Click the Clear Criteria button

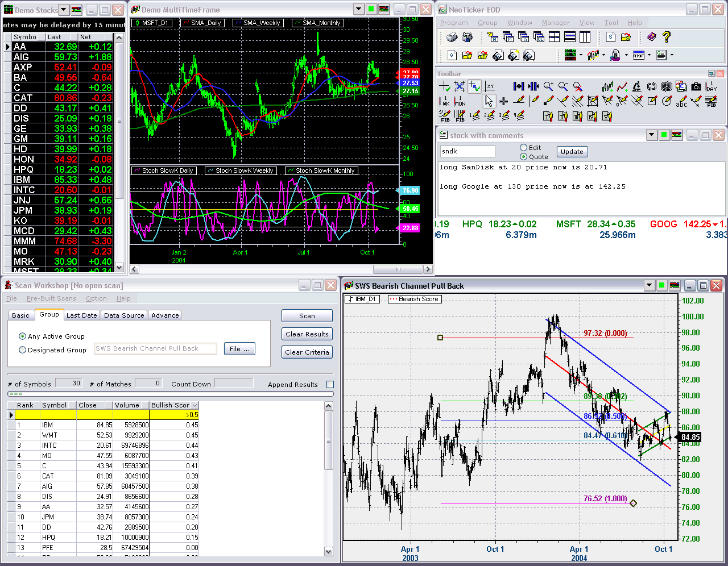pyautogui.click(x=307, y=352)
